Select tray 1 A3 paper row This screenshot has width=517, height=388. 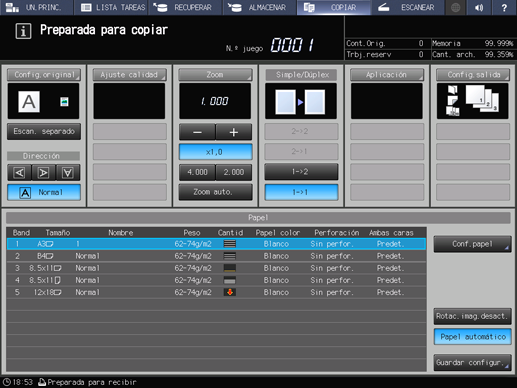pos(216,244)
